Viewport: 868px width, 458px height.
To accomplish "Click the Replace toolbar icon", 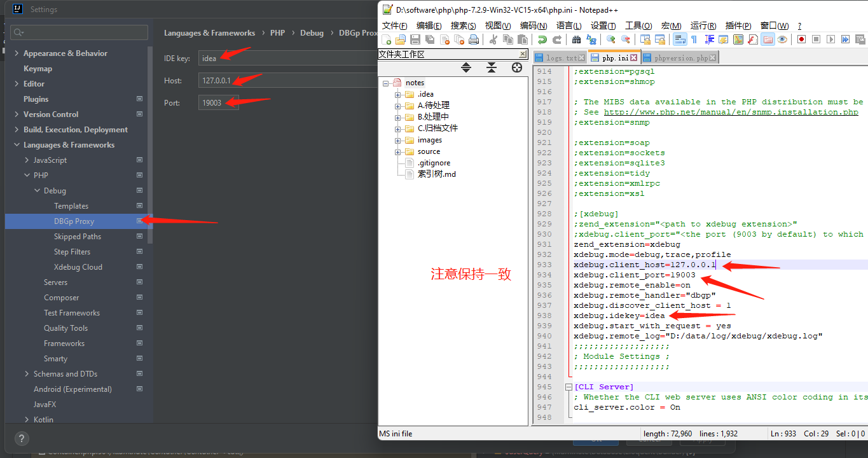I will [x=591, y=39].
